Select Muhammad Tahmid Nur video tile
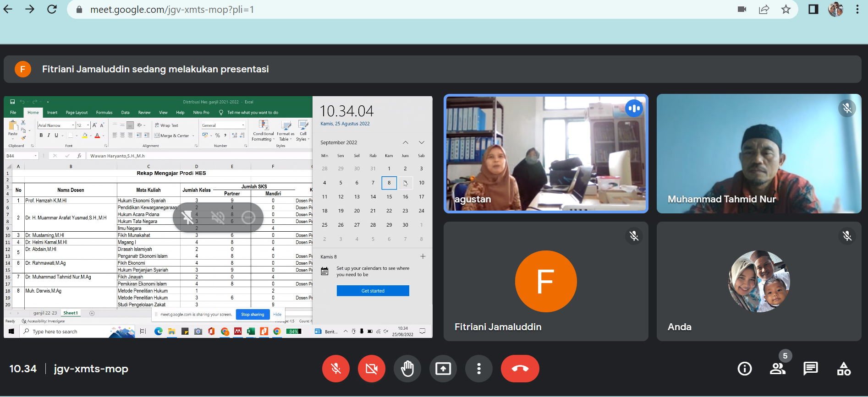Viewport: 868px width, 397px height. point(758,154)
